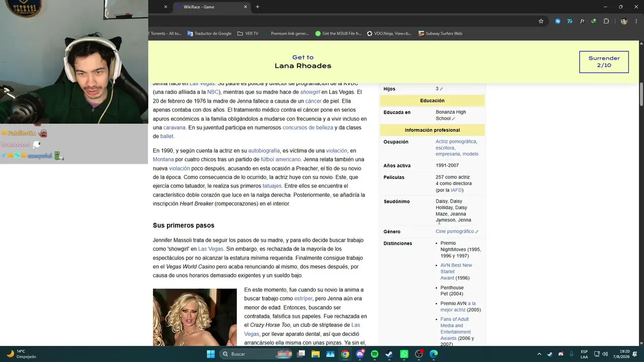Screen dimensions: 644x362
Task: Open the VDO.Ninja bookmark
Action: tap(389, 34)
